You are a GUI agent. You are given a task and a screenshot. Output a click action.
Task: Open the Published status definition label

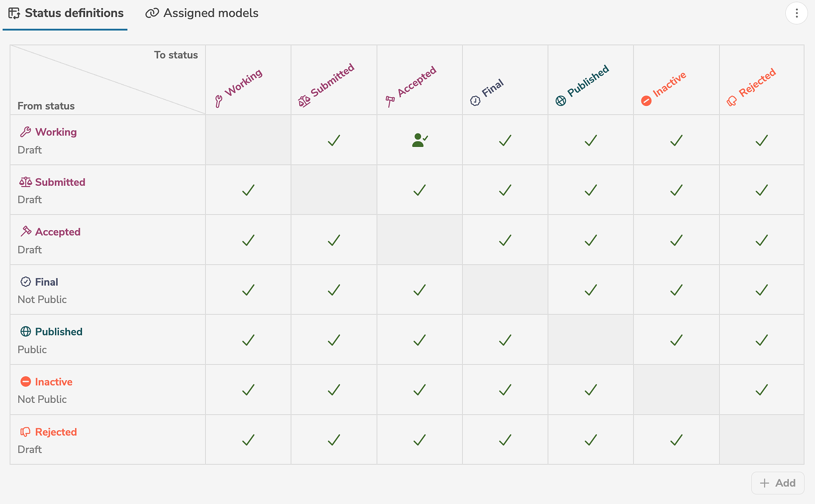pyautogui.click(x=58, y=331)
